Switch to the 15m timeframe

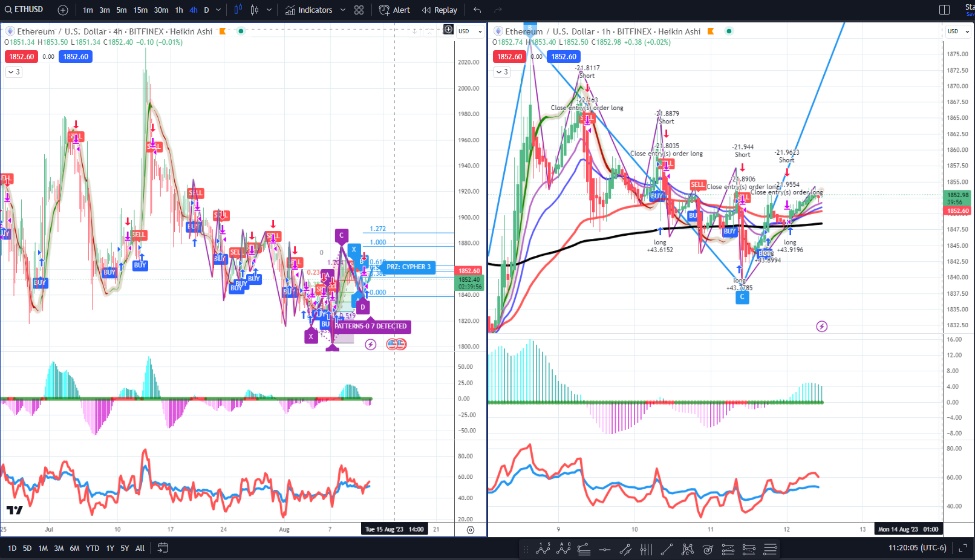(140, 10)
